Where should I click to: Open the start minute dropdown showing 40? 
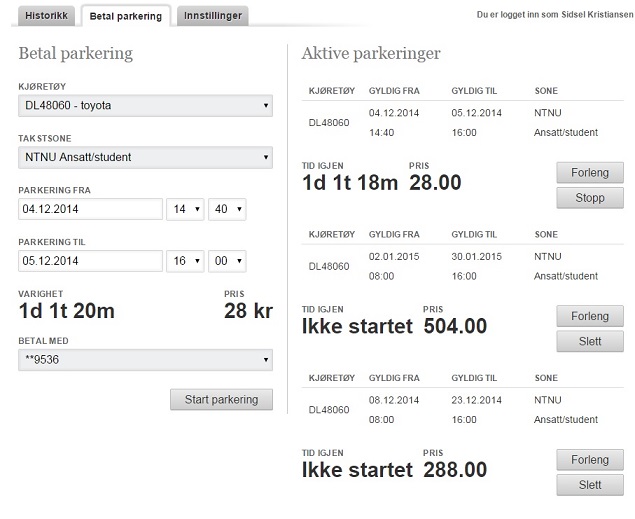tap(227, 209)
